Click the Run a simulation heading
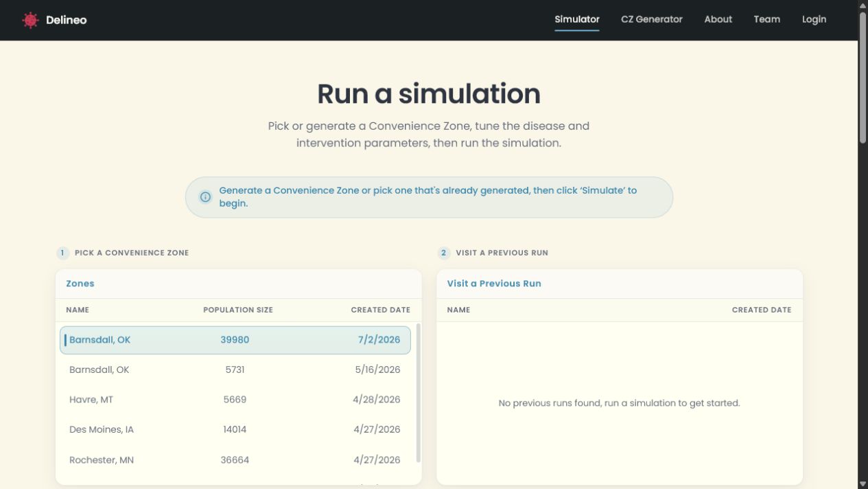Viewport: 868px width, 489px height. tap(429, 93)
